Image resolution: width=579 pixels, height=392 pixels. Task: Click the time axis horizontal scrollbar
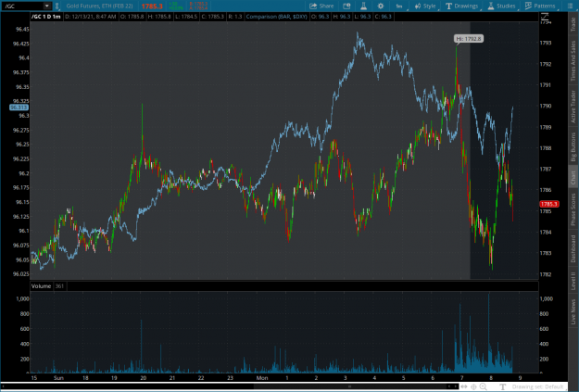(x=229, y=386)
